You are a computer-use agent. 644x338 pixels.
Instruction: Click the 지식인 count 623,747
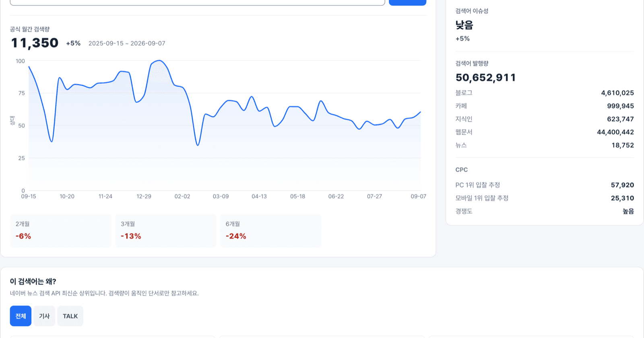click(620, 119)
